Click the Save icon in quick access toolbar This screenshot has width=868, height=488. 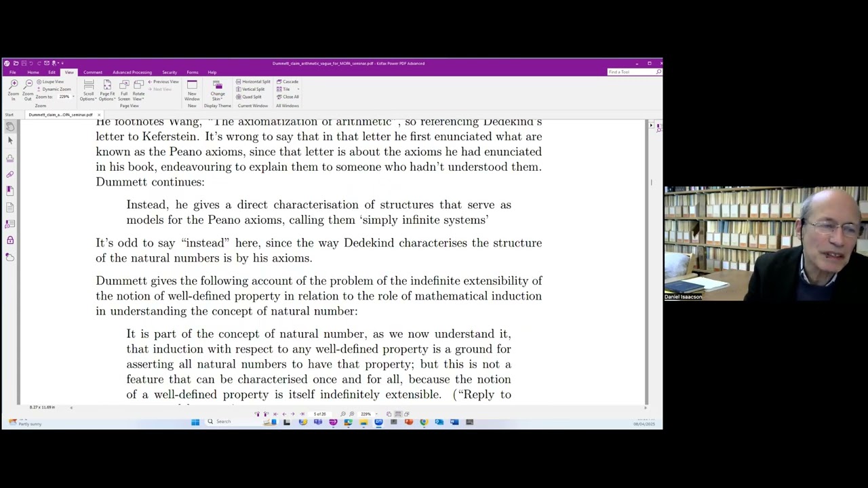[24, 63]
